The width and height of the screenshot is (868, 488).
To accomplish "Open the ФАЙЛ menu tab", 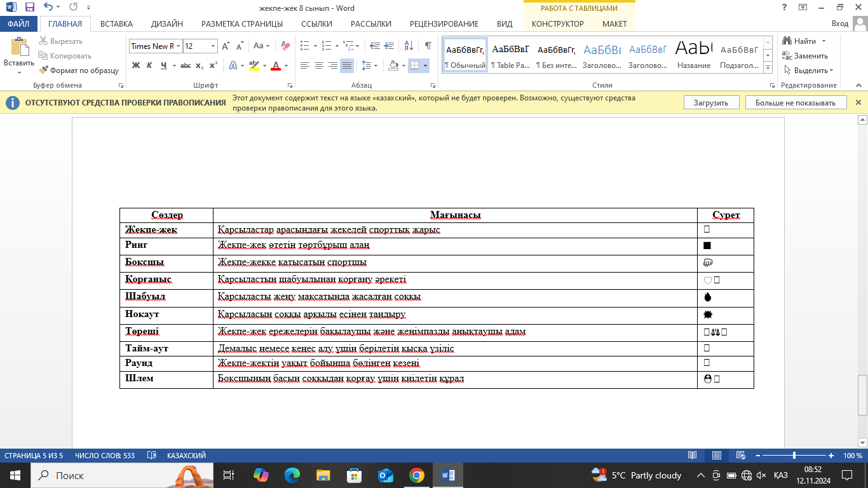I will click(x=19, y=24).
